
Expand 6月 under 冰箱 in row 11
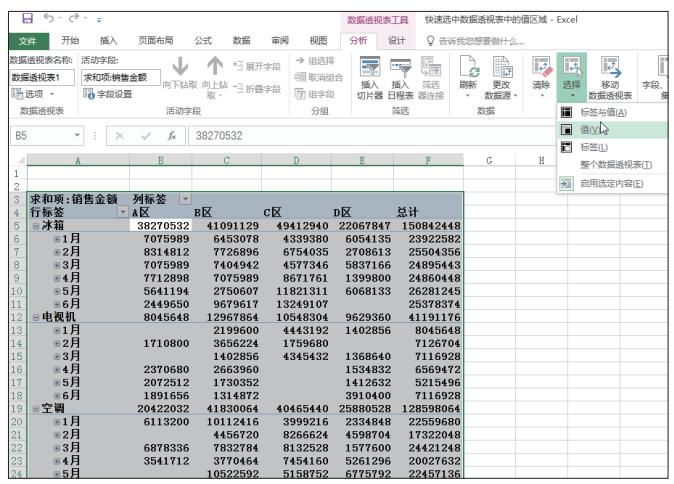pyautogui.click(x=56, y=304)
